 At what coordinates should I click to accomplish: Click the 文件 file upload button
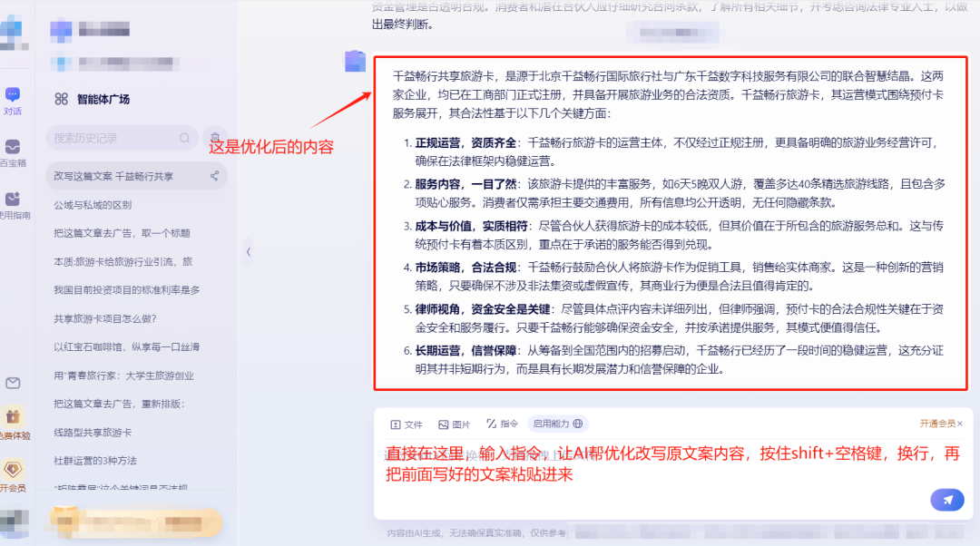point(407,424)
